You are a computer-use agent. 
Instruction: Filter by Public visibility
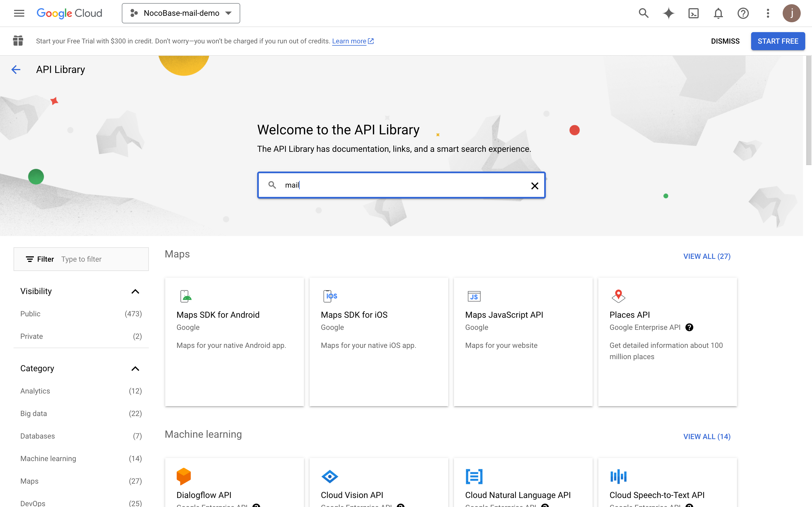[x=30, y=313]
